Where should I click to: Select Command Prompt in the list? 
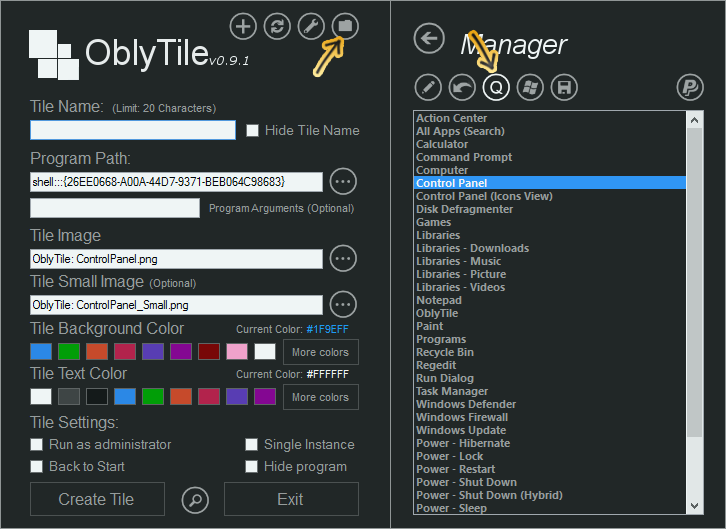point(550,157)
